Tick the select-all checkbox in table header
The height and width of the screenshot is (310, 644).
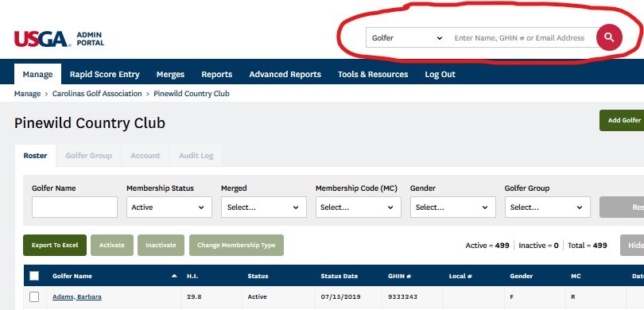(34, 276)
